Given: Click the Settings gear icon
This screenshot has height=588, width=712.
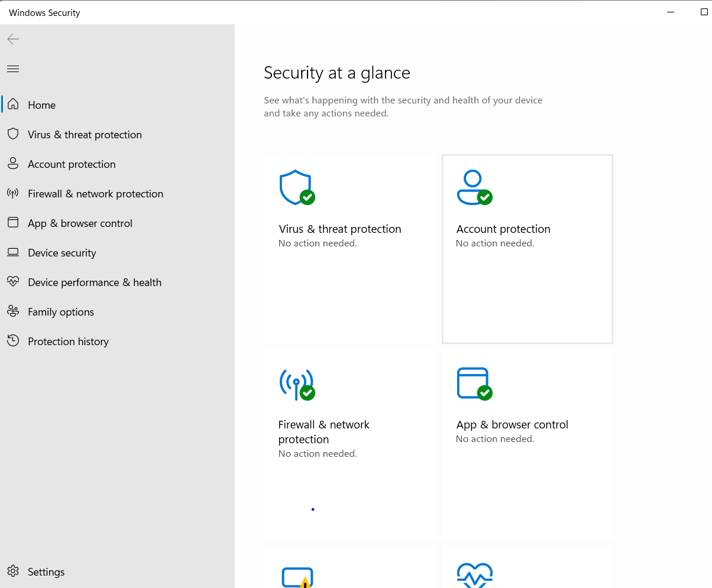Looking at the screenshot, I should (13, 571).
